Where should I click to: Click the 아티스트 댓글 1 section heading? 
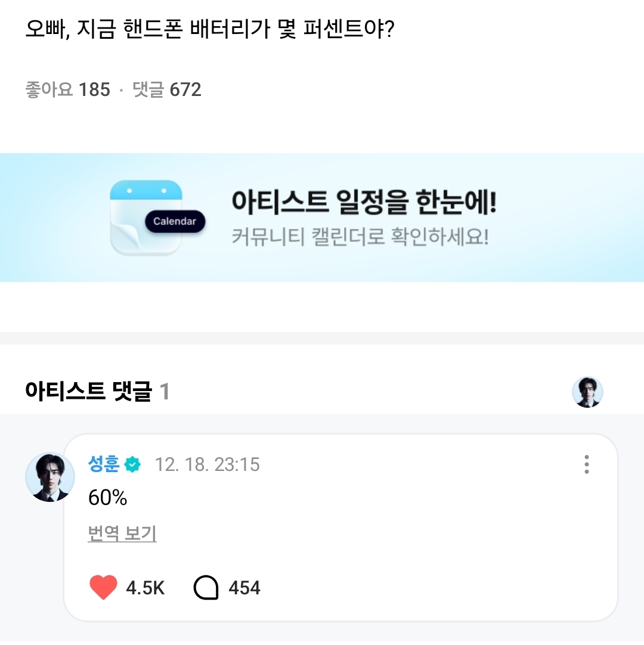pyautogui.click(x=97, y=392)
